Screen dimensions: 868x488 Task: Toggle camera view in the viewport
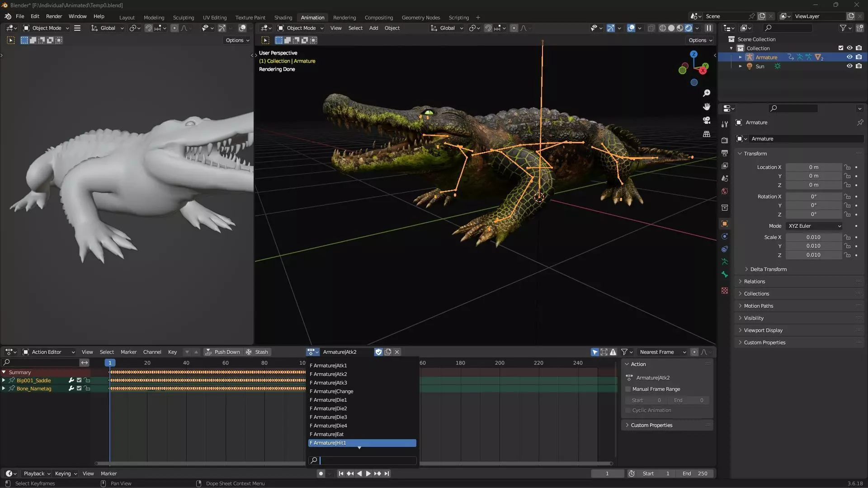click(707, 120)
